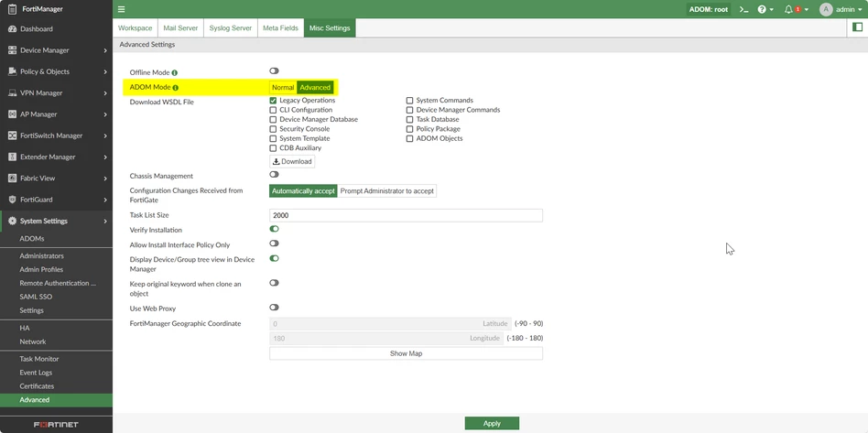Image resolution: width=868 pixels, height=433 pixels.
Task: Enable the Use Web Proxy switch
Action: pos(274,308)
